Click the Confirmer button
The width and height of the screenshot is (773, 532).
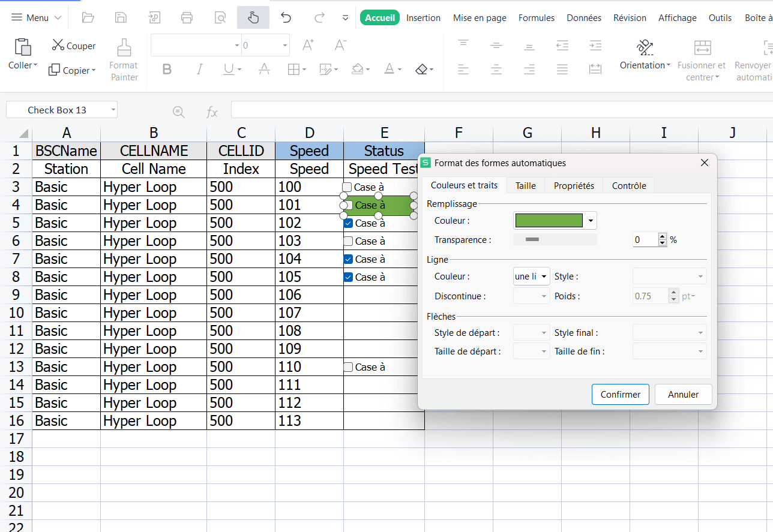(620, 395)
